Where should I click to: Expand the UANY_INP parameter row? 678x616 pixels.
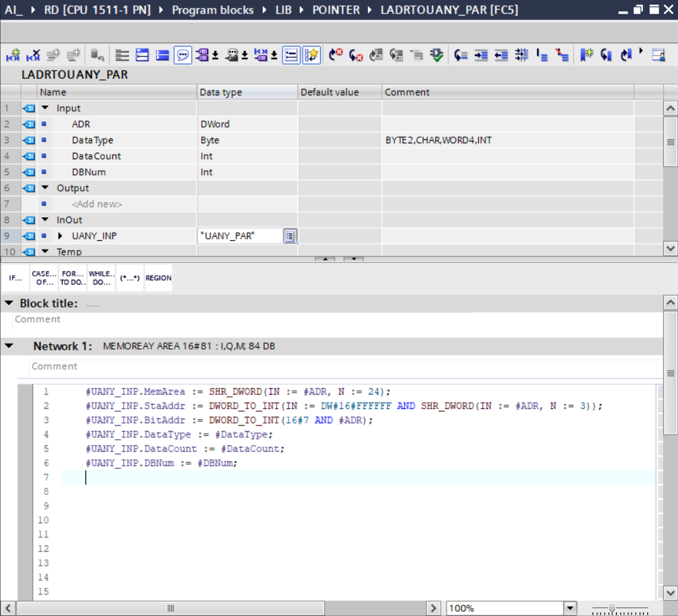tap(61, 236)
